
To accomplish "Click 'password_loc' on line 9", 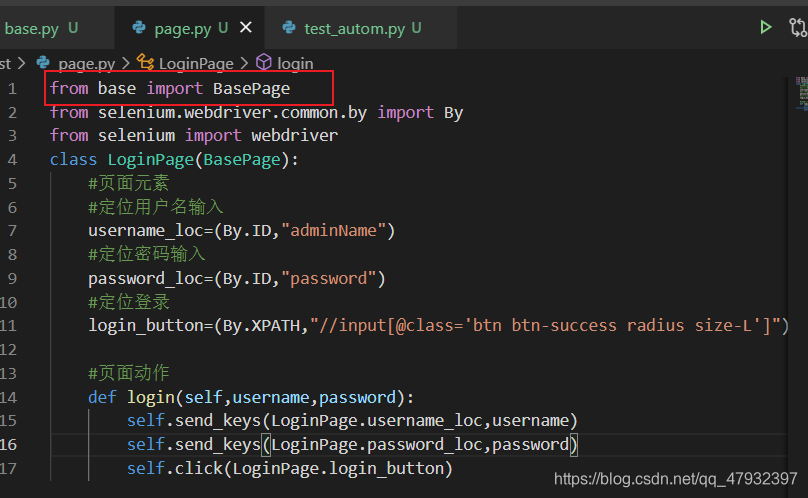I will pyautogui.click(x=146, y=279).
